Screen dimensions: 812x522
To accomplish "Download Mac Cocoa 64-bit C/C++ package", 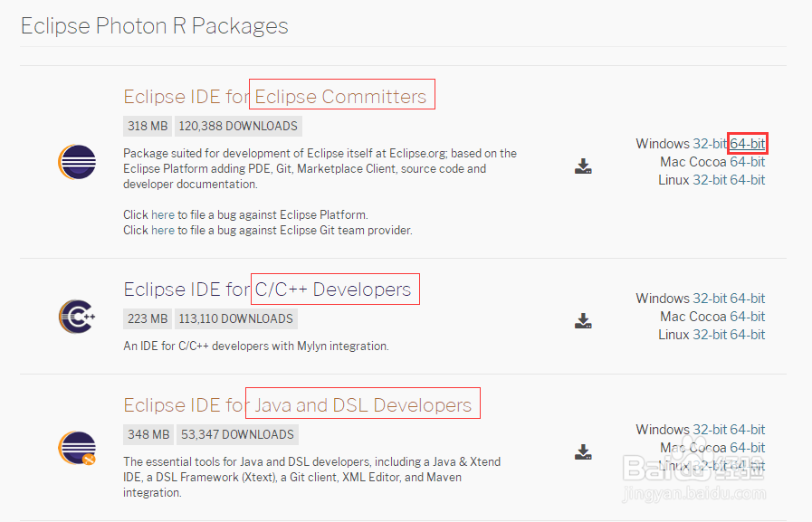I will click(747, 317).
